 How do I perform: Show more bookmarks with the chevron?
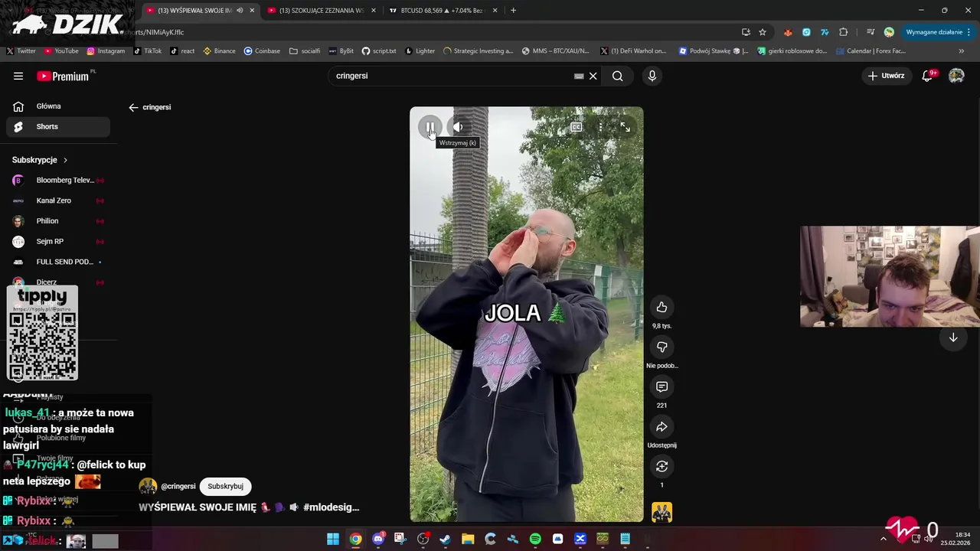(962, 51)
